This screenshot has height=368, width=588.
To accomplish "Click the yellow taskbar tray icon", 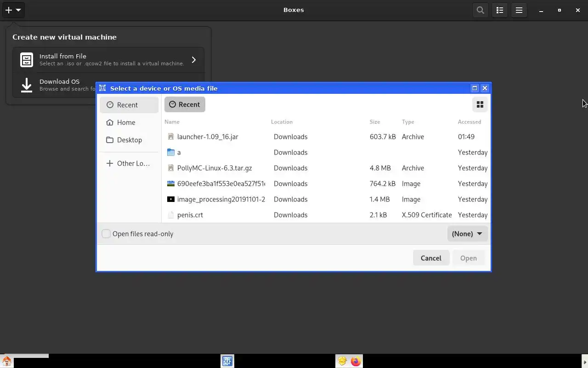I will pyautogui.click(x=342, y=361).
